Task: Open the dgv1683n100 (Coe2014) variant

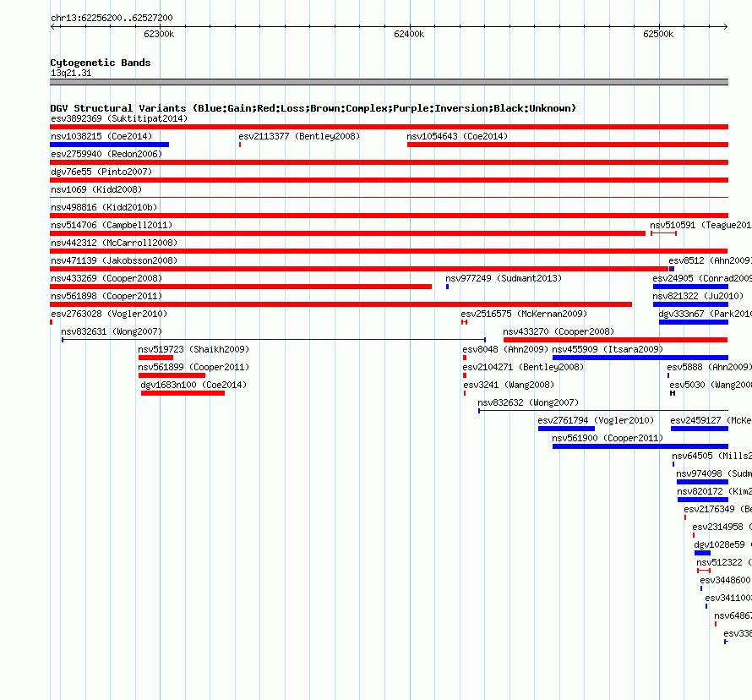Action: coord(193,385)
